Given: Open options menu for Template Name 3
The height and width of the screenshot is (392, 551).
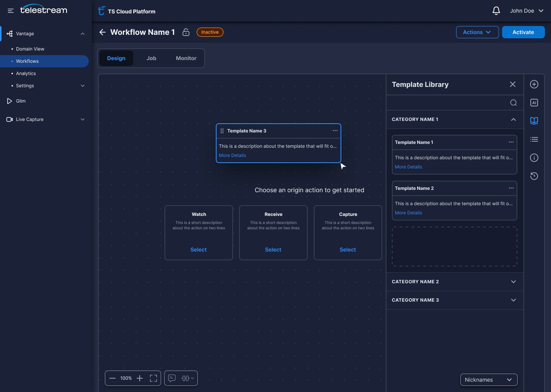Looking at the screenshot, I should [x=335, y=131].
